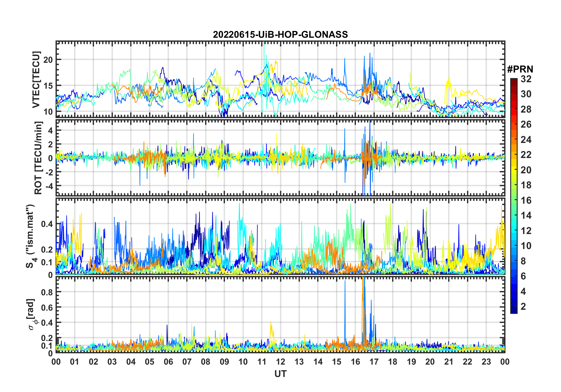Select colorbar tick label 30
This screenshot has height=392, width=561.
(526, 94)
